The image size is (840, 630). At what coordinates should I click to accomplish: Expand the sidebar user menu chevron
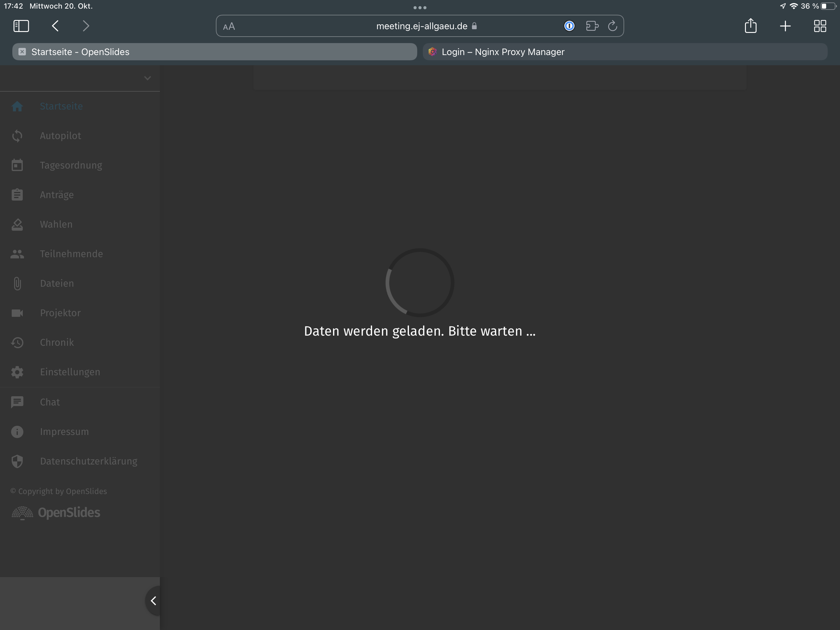(148, 78)
